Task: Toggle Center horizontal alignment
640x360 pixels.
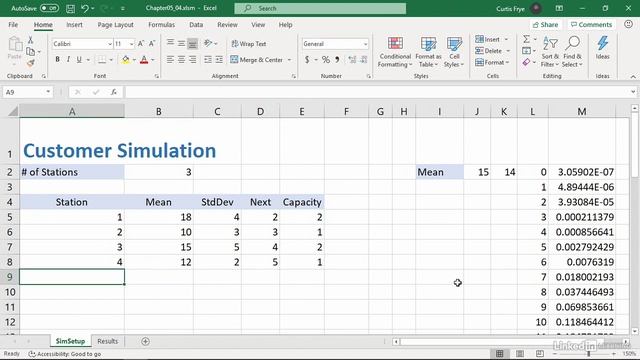Action: pyautogui.click(x=181, y=60)
